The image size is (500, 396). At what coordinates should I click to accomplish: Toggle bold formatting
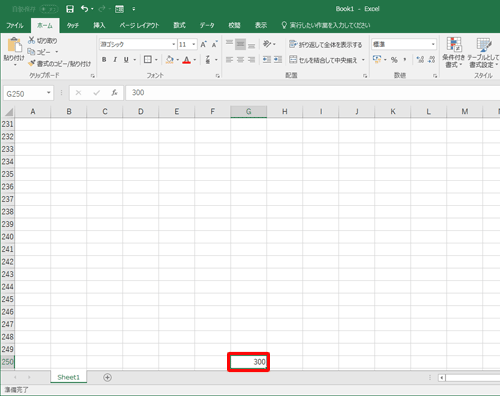pos(104,60)
